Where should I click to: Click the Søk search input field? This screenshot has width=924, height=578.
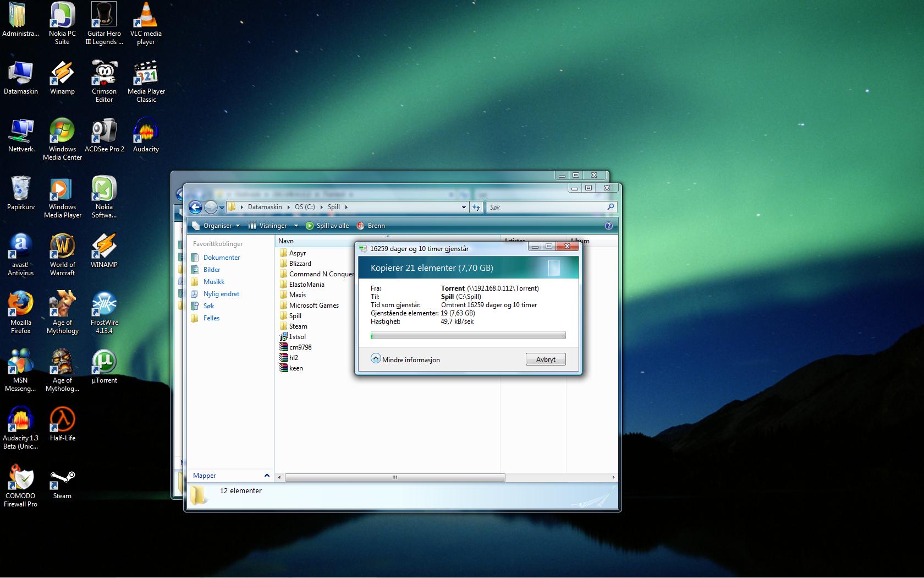(x=551, y=208)
